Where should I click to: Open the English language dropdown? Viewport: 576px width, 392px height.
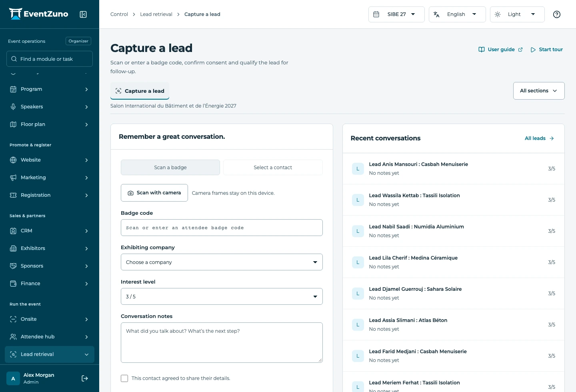[x=457, y=14]
